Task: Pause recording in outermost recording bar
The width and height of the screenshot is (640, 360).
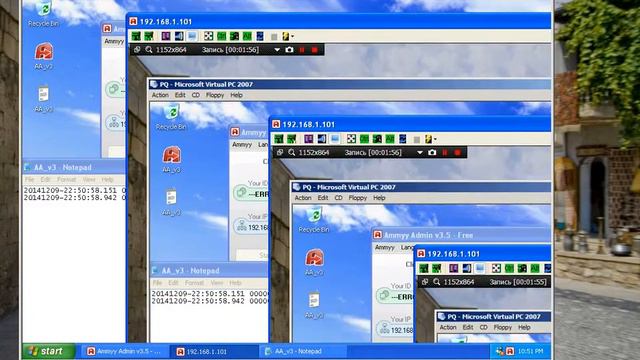Action: click(x=302, y=50)
